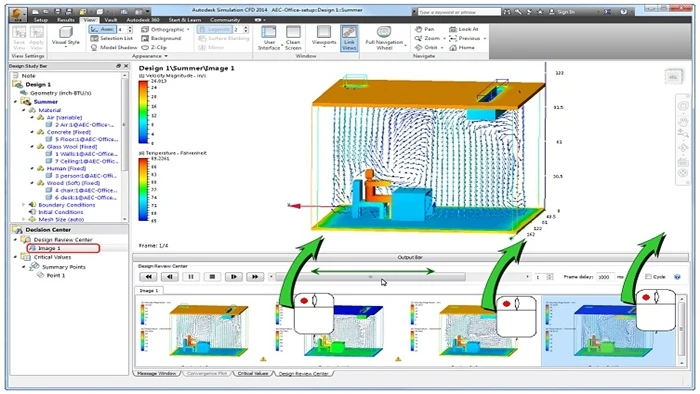Screen dimensions: 700x394
Task: Open the Viewports tool
Action: (x=324, y=36)
